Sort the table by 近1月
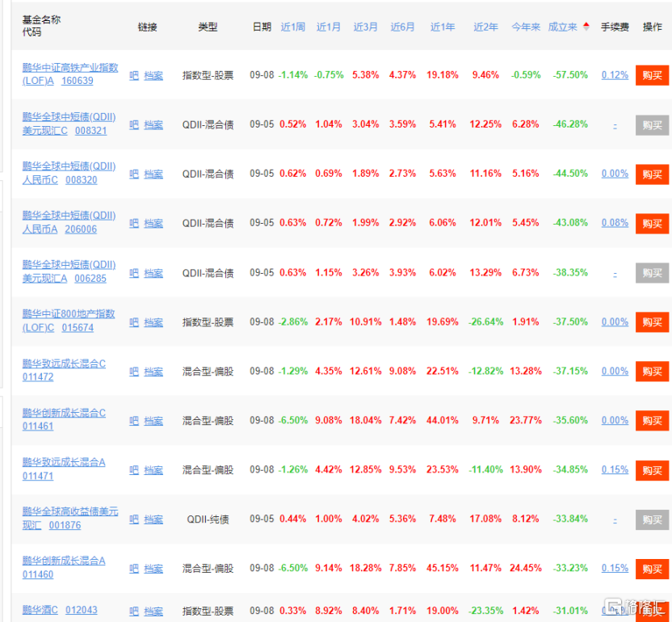 (328, 27)
